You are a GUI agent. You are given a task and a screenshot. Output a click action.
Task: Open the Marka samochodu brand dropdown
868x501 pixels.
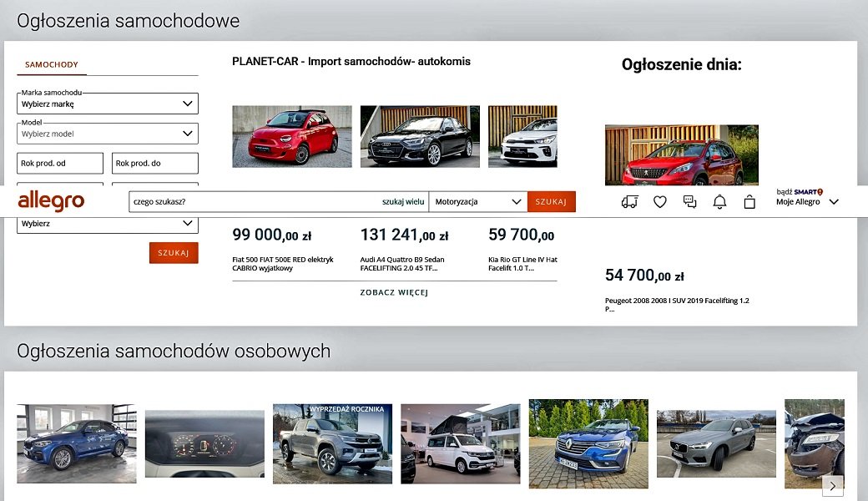coord(108,104)
